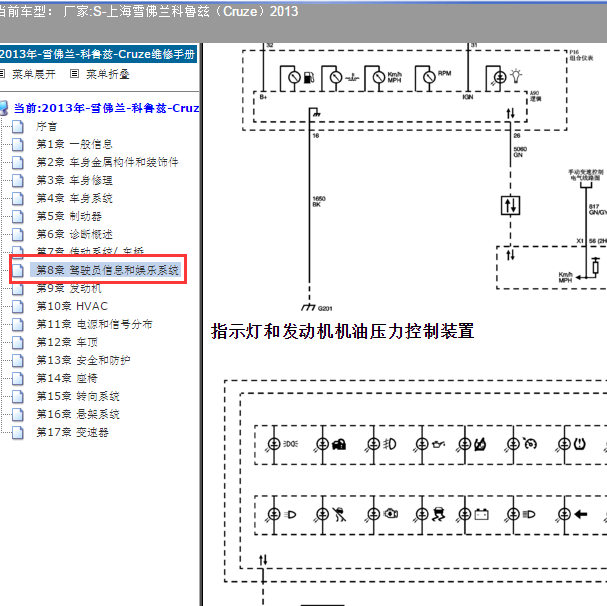The image size is (607, 606).
Task: Click the high beam headlamp indicator symbol
Action: tap(529, 514)
